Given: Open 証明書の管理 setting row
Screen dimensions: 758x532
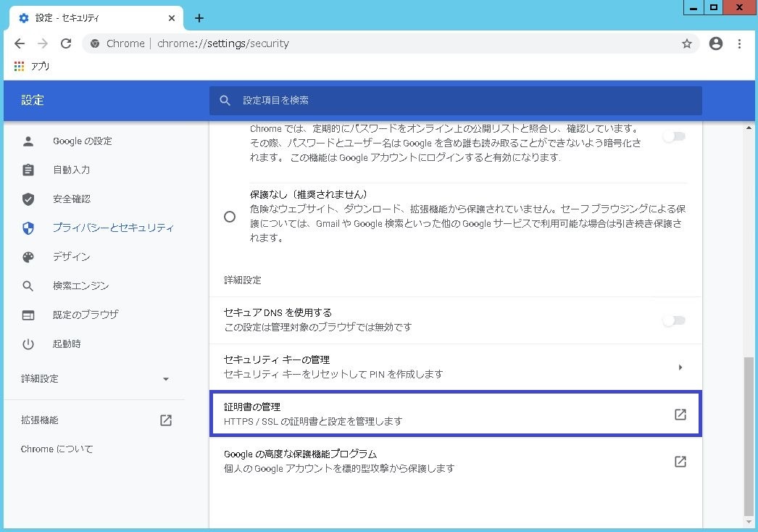Looking at the screenshot, I should 455,414.
